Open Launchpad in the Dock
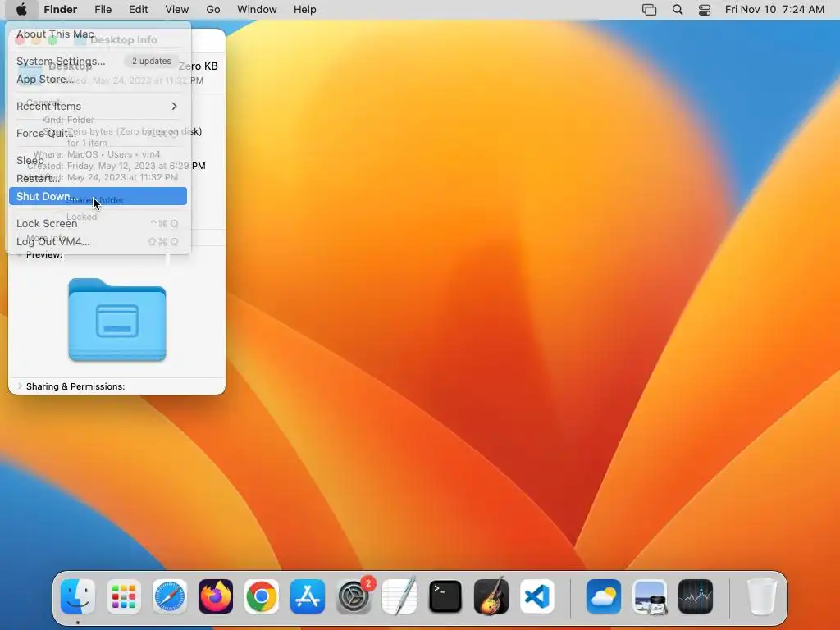840x630 pixels. 124,596
